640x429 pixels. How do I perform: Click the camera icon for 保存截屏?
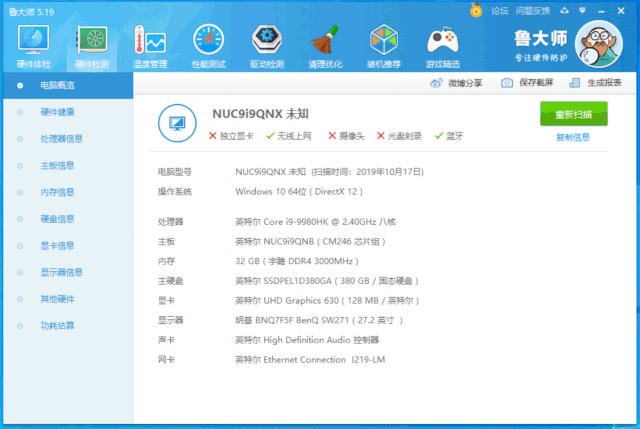507,83
